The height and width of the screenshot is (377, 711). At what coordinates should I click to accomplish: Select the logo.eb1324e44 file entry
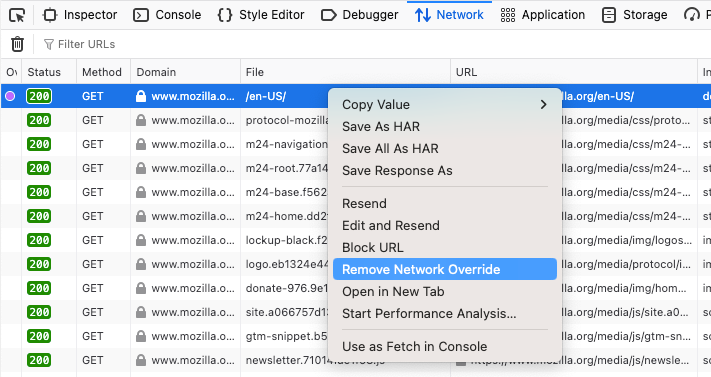pos(287,264)
